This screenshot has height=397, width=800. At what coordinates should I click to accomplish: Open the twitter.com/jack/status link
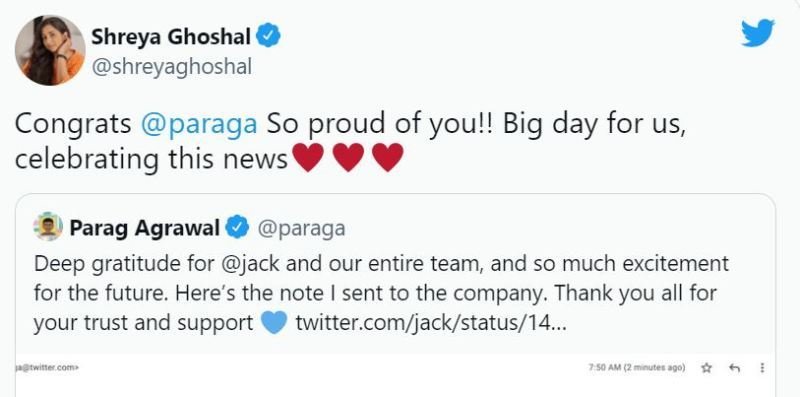pos(431,322)
